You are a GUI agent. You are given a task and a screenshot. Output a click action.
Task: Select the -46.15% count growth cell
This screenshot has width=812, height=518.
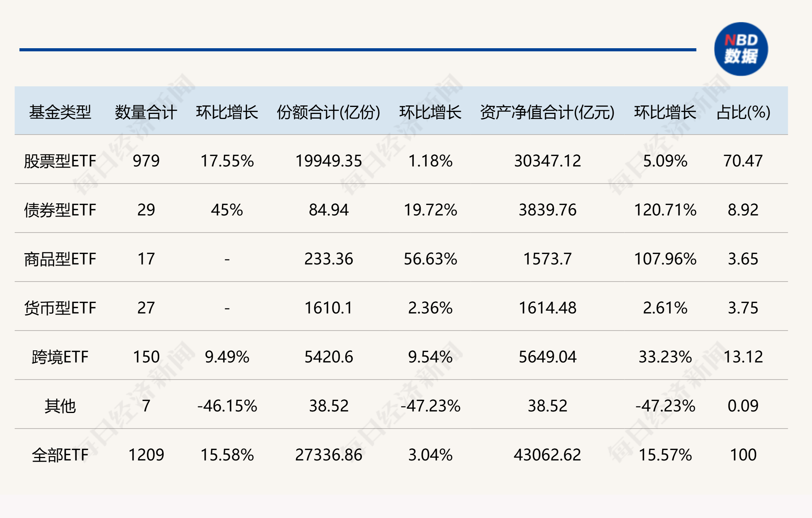coord(227,406)
